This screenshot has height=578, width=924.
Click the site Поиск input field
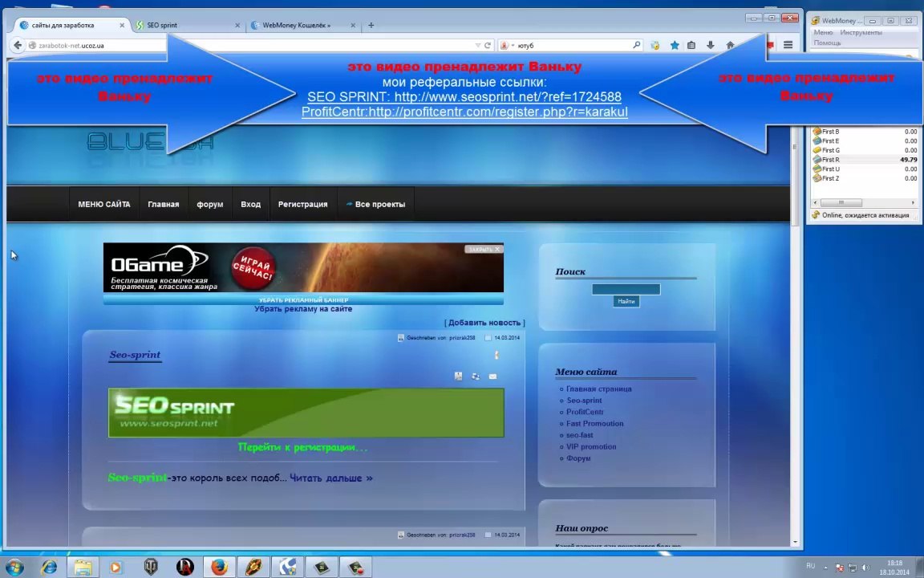tap(626, 289)
